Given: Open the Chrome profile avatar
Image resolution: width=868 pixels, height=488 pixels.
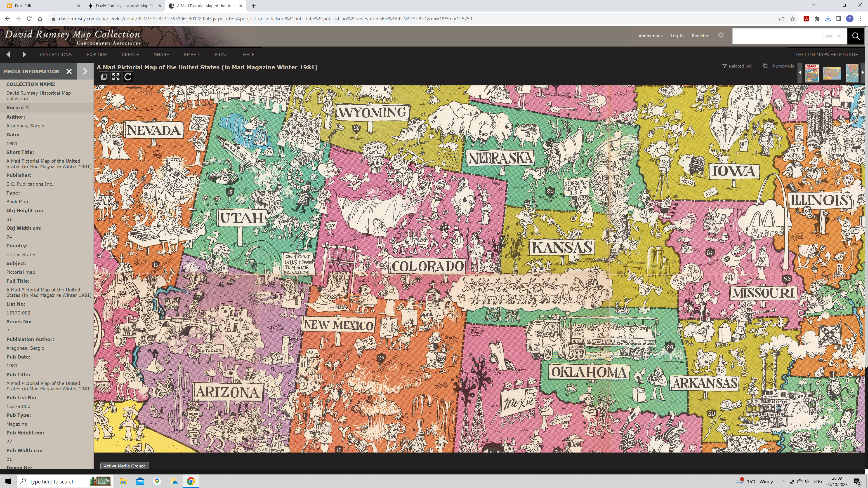Looking at the screenshot, I should tap(849, 19).
